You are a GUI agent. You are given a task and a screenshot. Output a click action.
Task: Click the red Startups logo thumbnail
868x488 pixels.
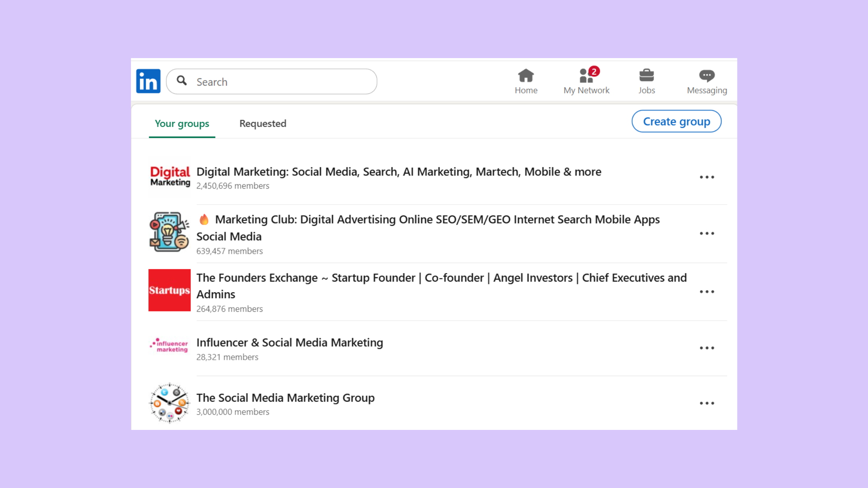(x=169, y=290)
